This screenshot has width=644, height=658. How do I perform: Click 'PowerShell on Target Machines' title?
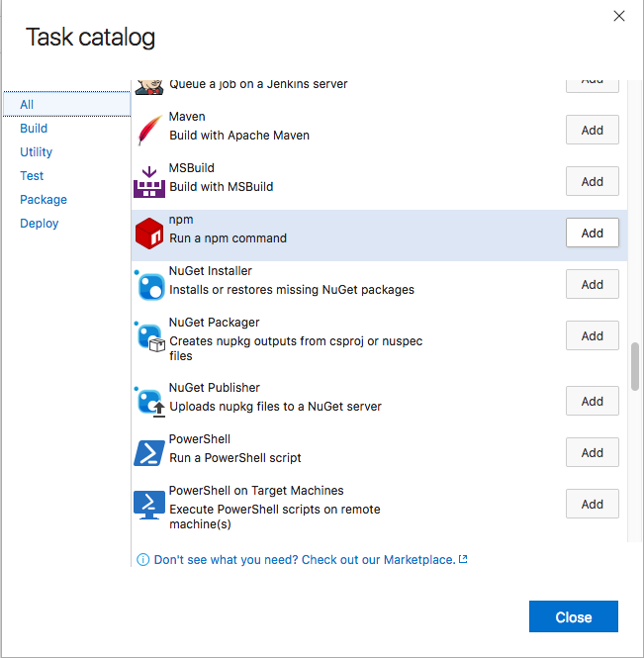pyautogui.click(x=256, y=491)
